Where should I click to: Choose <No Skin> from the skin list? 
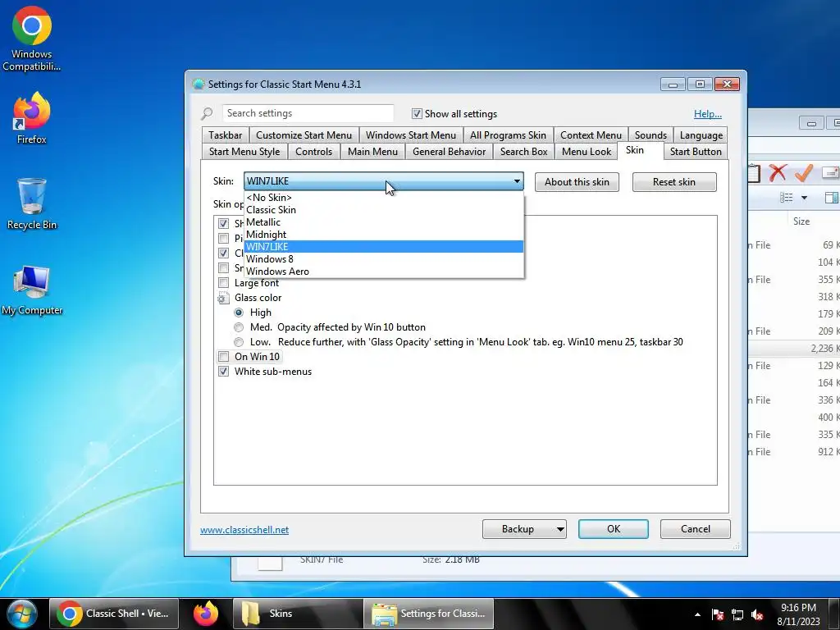384,198
